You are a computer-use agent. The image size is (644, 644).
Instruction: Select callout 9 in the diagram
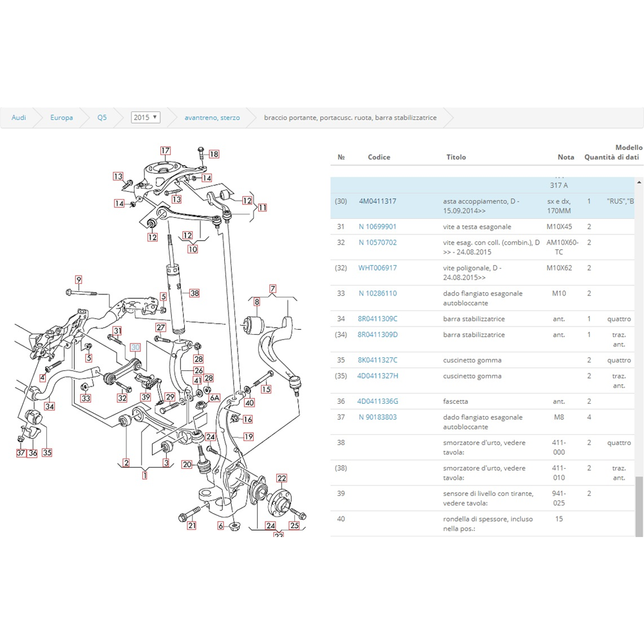[x=79, y=279]
